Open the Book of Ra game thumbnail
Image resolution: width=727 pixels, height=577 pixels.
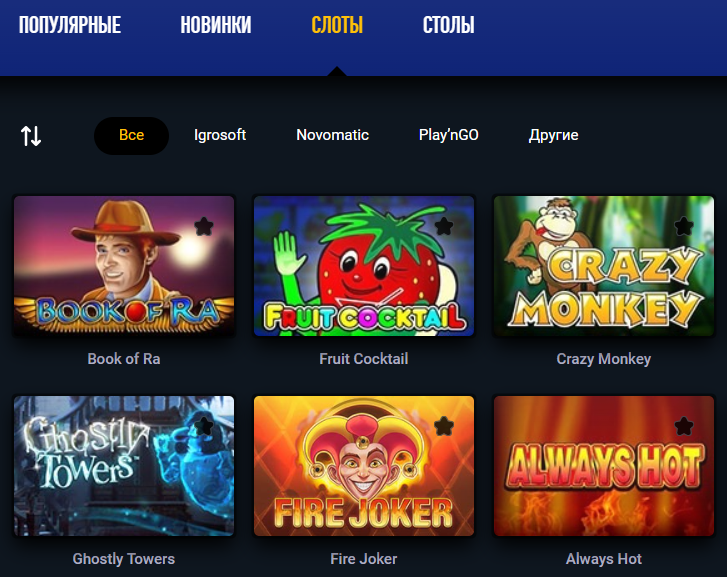(124, 266)
